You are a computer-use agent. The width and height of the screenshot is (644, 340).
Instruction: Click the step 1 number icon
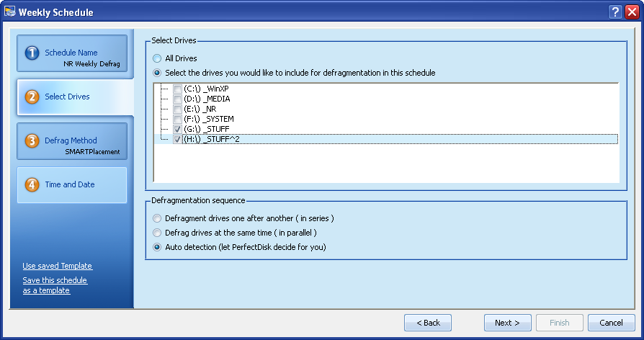pyautogui.click(x=32, y=53)
